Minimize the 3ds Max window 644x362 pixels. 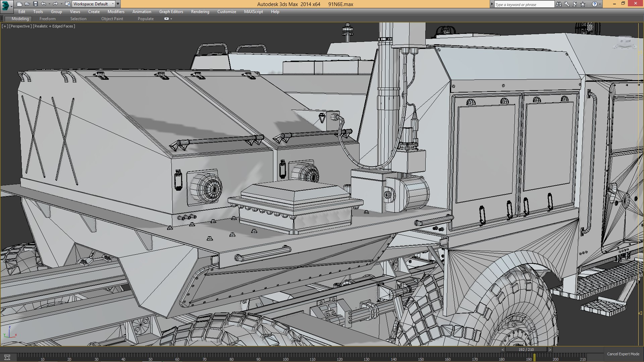coord(614,4)
